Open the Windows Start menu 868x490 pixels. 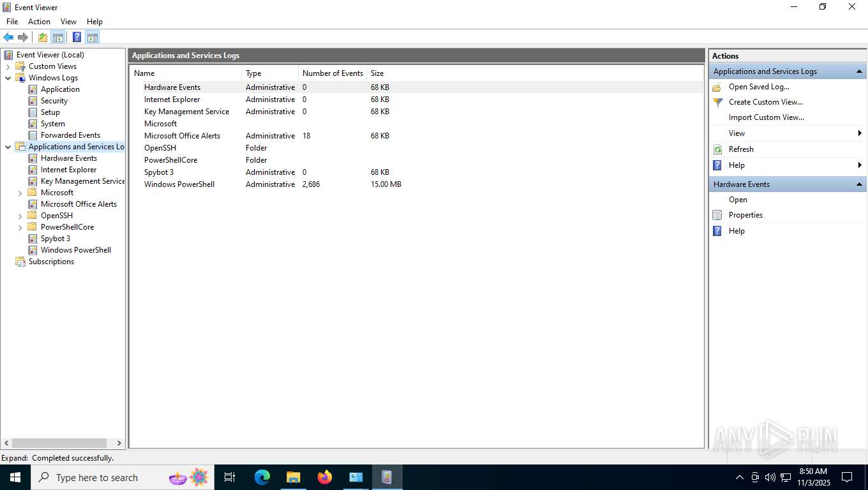coord(15,477)
